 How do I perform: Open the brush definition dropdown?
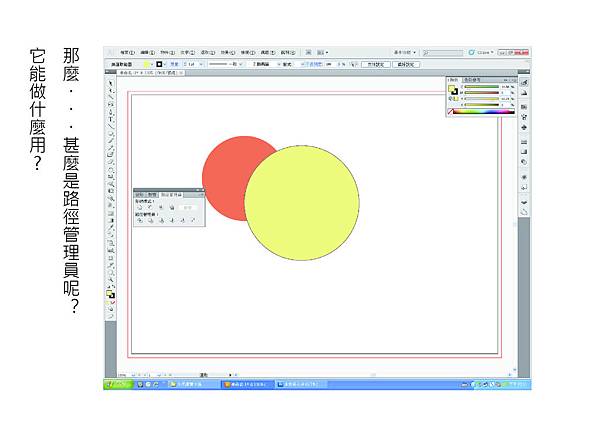(x=241, y=64)
